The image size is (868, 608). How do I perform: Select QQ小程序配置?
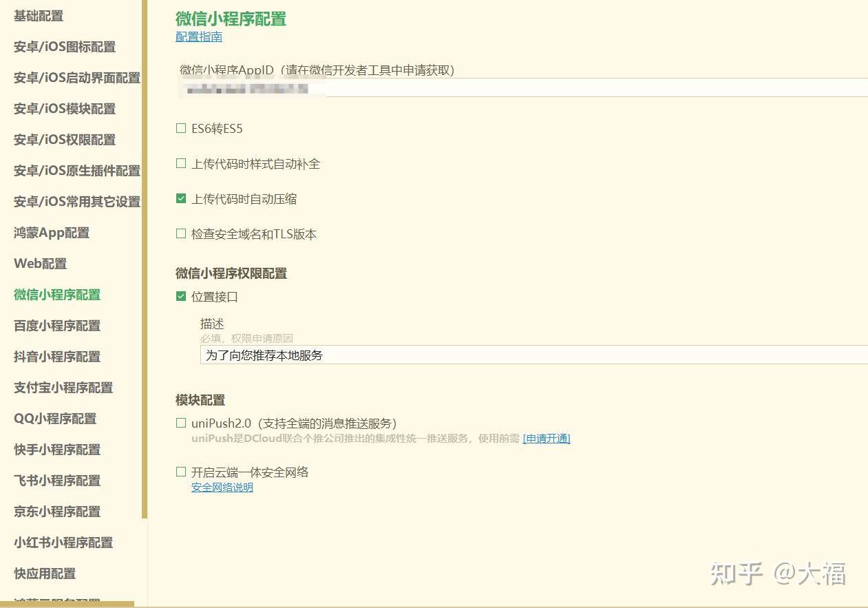tap(55, 419)
